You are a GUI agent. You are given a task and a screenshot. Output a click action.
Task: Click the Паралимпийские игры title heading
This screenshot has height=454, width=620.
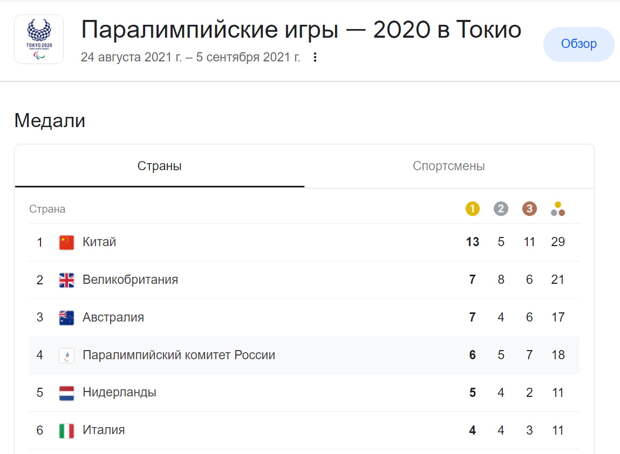pyautogui.click(x=301, y=30)
